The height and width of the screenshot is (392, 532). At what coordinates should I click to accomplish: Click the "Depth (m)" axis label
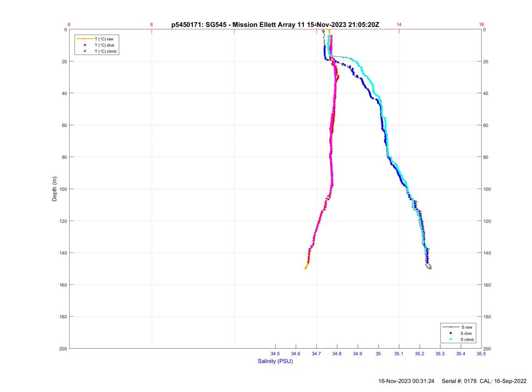(55, 189)
